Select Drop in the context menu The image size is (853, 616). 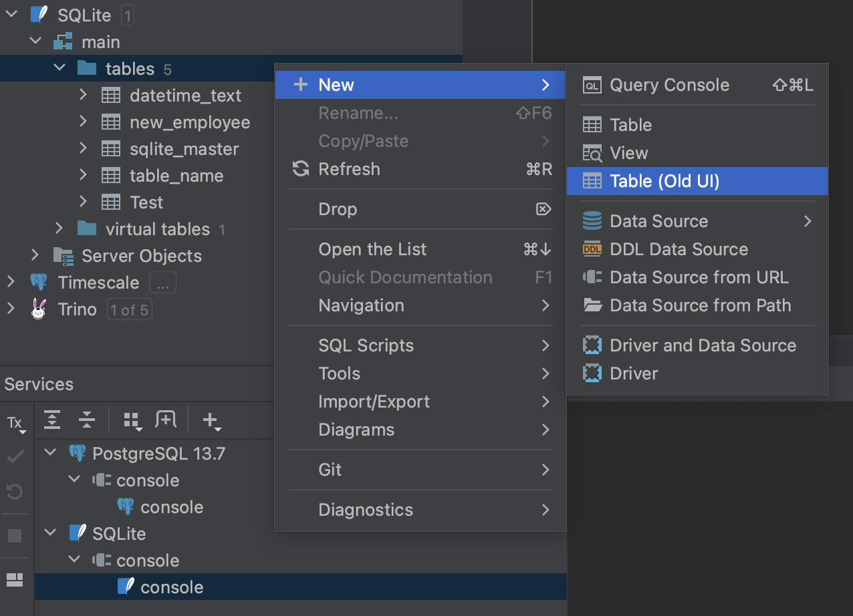[x=420, y=209]
